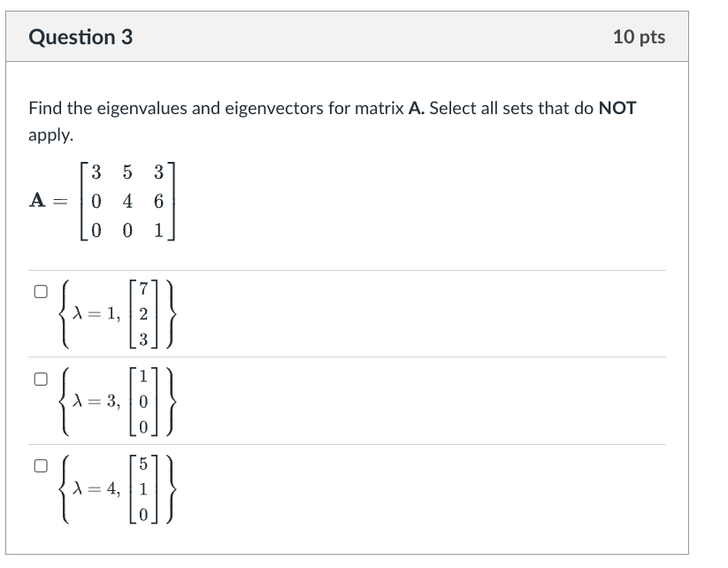The width and height of the screenshot is (728, 568).
Task: Click the gray question header bar
Action: click(354, 36)
